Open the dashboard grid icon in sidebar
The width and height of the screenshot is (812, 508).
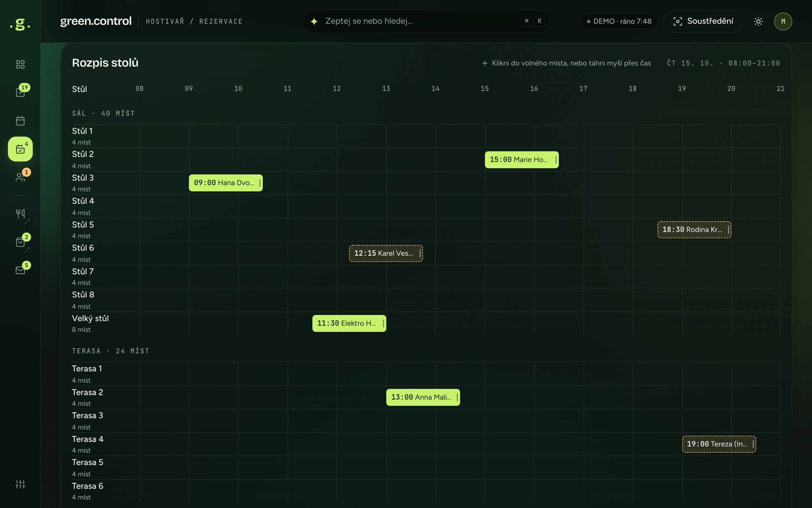[x=20, y=64]
